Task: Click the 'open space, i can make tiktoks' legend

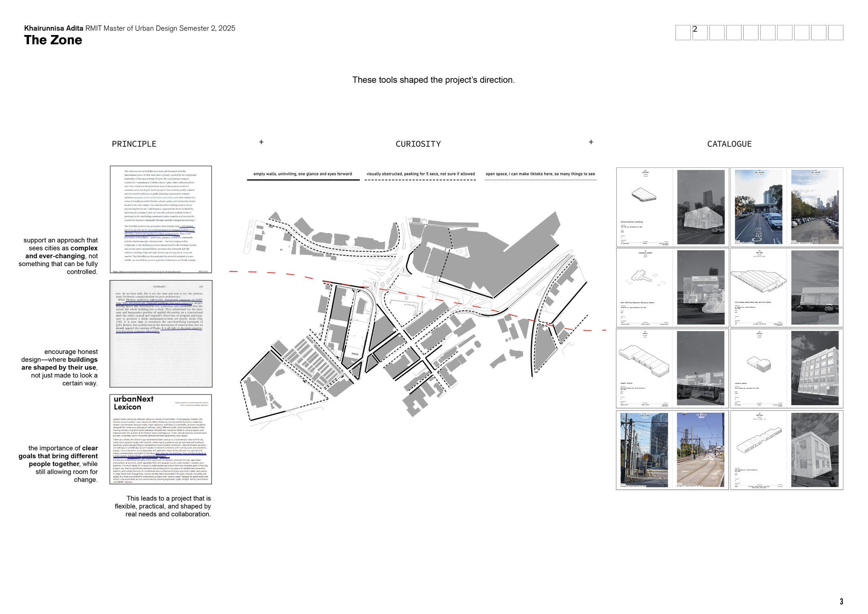Action: (540, 174)
